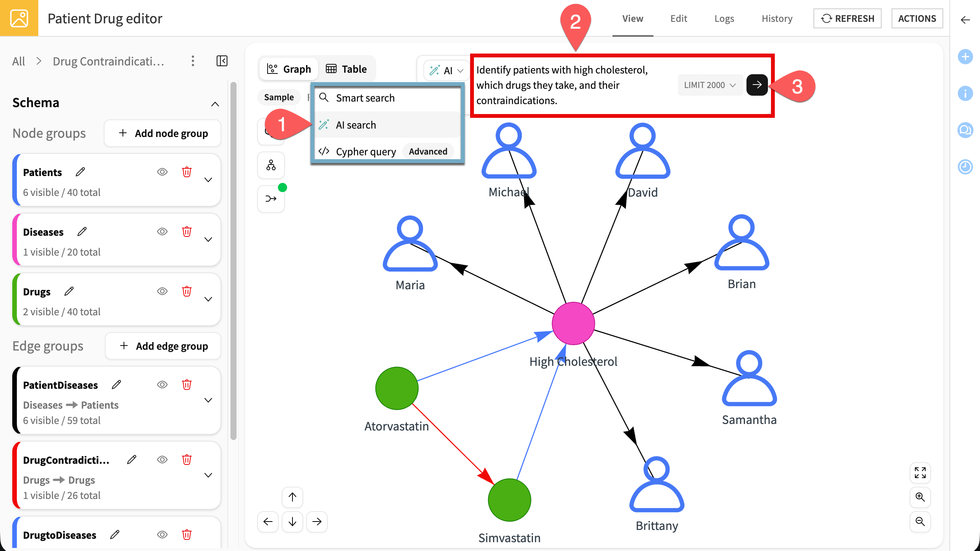Zoom in on the graph
The height and width of the screenshot is (551, 980).
click(920, 497)
